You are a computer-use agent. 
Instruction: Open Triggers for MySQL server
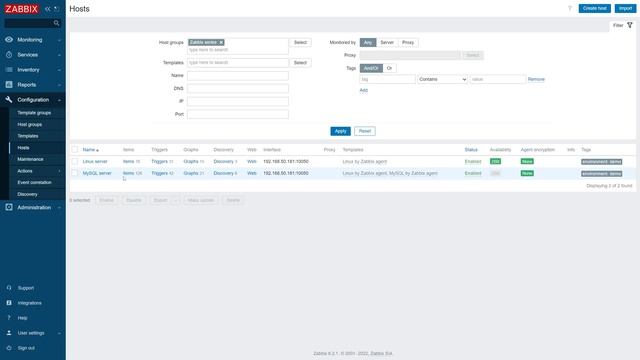pyautogui.click(x=159, y=173)
